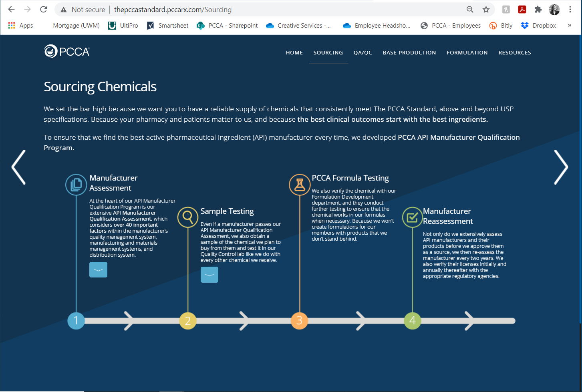This screenshot has height=392, width=582.
Task: Open Chrome's three-dot menu
Action: [x=570, y=9]
